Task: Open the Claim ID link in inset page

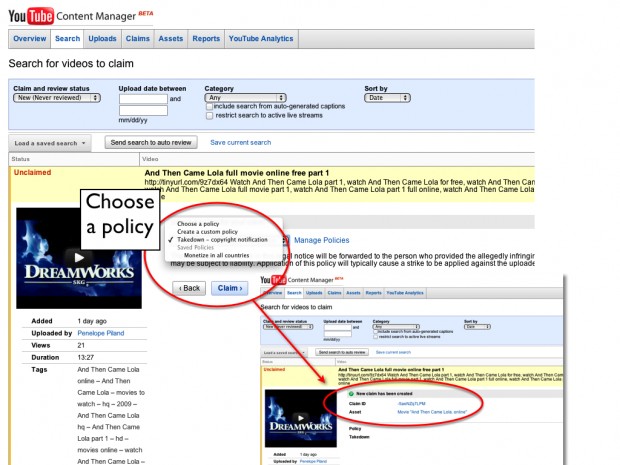Action: 411,404
